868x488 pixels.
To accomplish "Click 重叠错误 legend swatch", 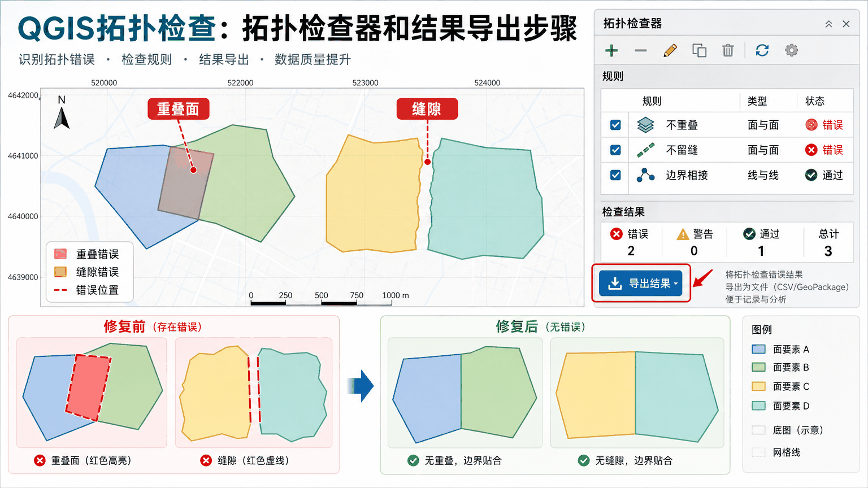I will pos(60,254).
